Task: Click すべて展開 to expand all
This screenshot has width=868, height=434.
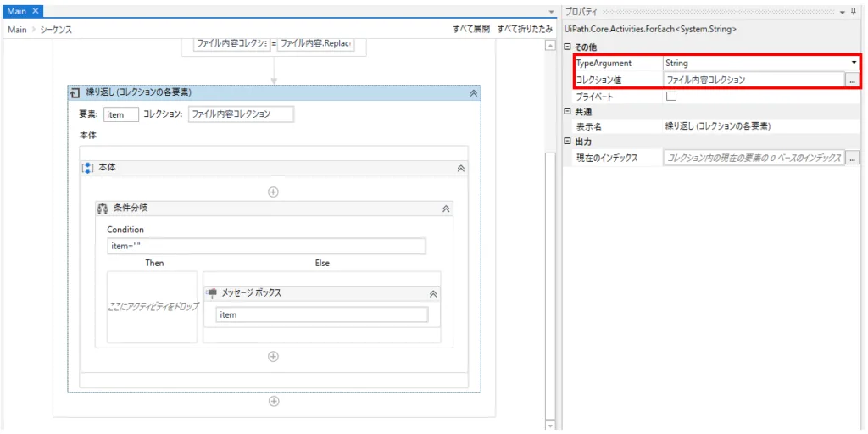Action: click(x=471, y=30)
